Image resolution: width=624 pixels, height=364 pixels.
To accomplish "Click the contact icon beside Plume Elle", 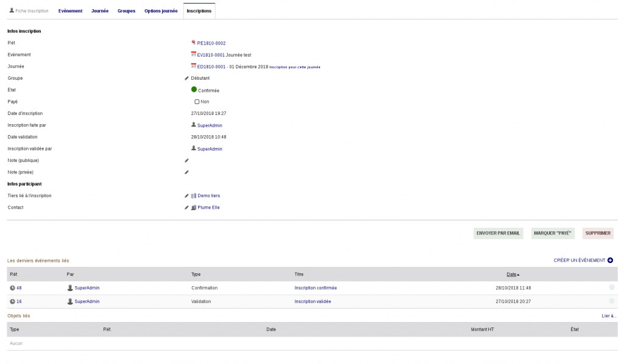I will click(x=194, y=208).
